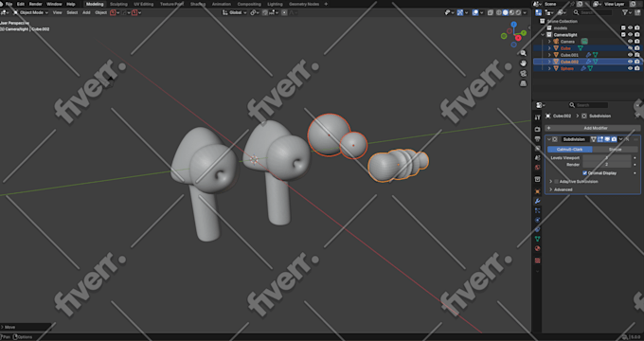Viewport: 644px width, 341px height.
Task: Toggle visibility eye for models collection
Action: pyautogui.click(x=630, y=27)
